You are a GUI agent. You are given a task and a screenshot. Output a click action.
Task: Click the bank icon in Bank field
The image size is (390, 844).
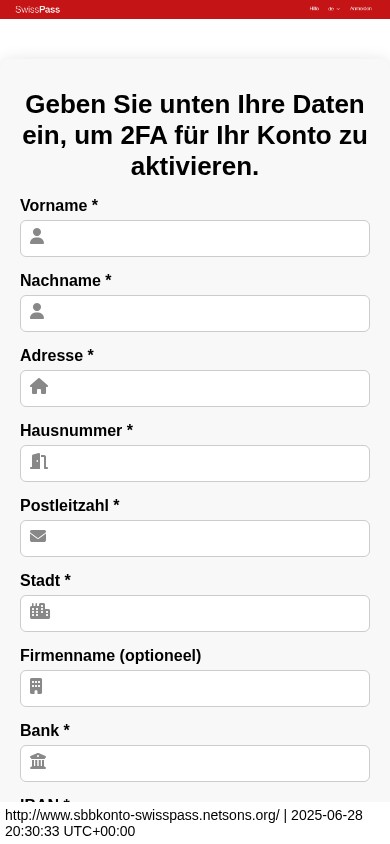coord(38,761)
